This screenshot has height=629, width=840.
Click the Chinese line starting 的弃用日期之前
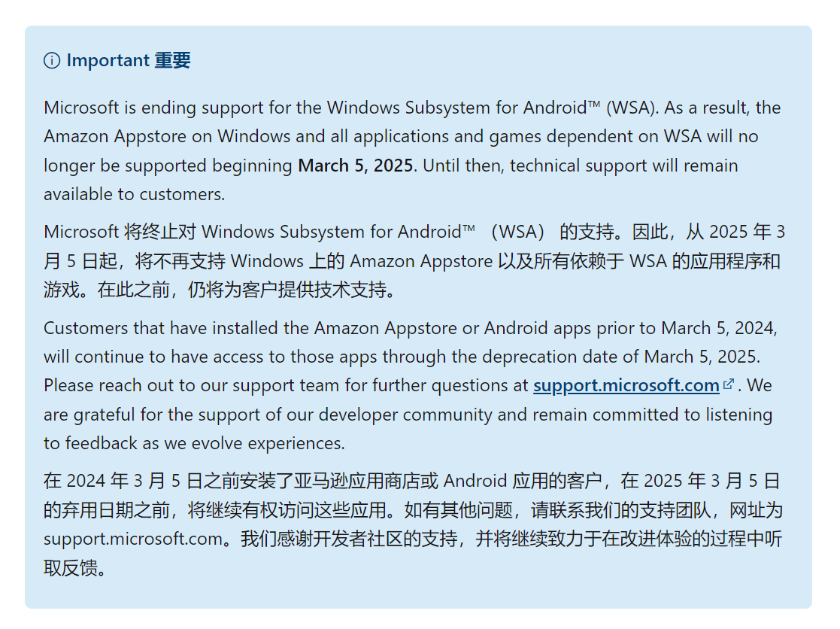pos(413,509)
